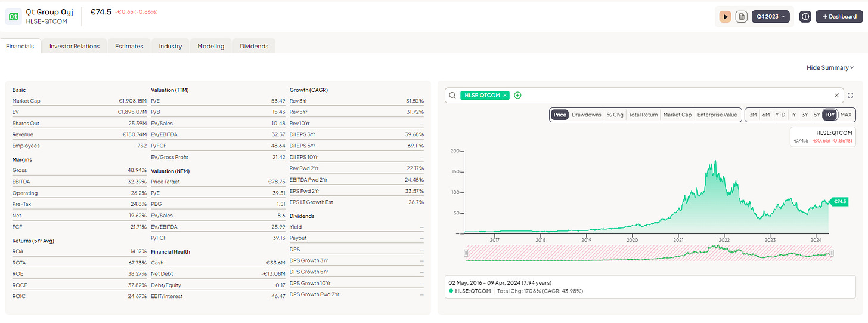Click the Net Debt value -€13.08M
Viewport: 868px width, 323px height.
coord(273,274)
